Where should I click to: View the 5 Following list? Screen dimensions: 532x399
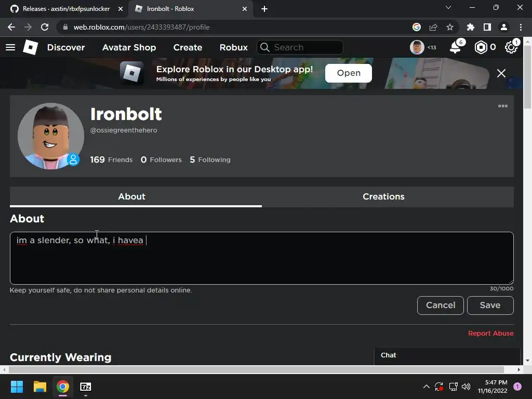click(x=210, y=160)
